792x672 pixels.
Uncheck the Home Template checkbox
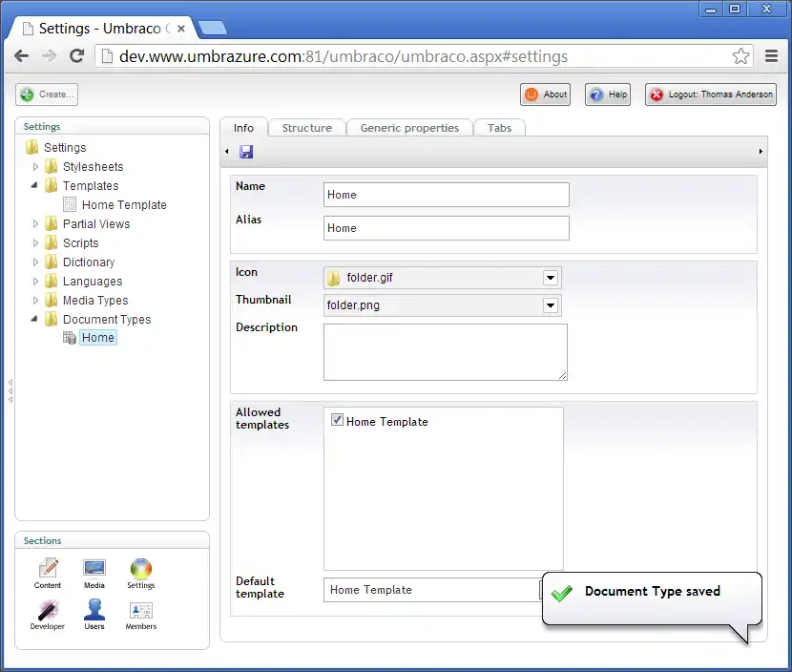[x=337, y=420]
